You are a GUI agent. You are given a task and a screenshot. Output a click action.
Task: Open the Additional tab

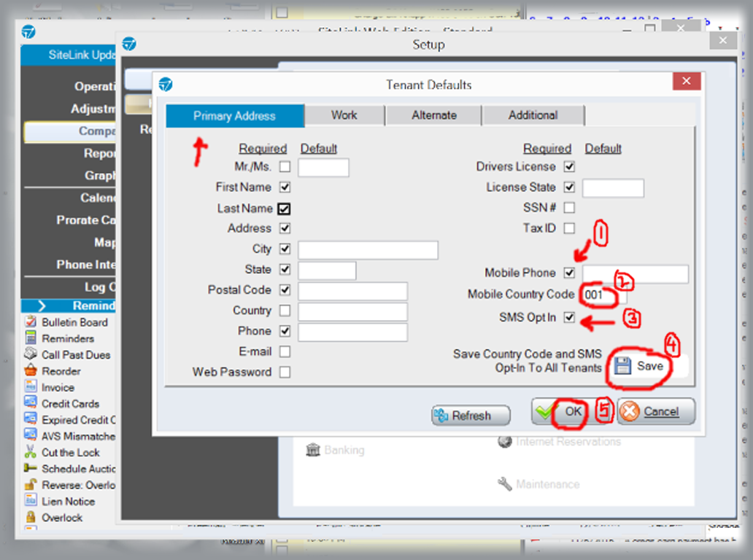533,115
